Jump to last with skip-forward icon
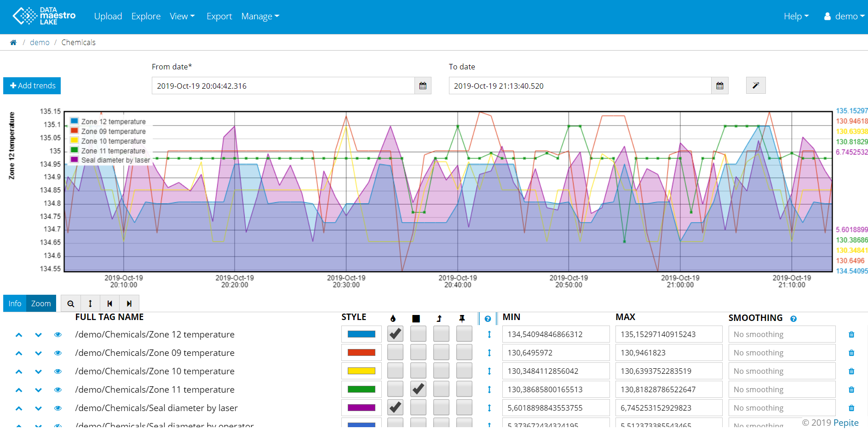This screenshot has width=868, height=429. [129, 303]
